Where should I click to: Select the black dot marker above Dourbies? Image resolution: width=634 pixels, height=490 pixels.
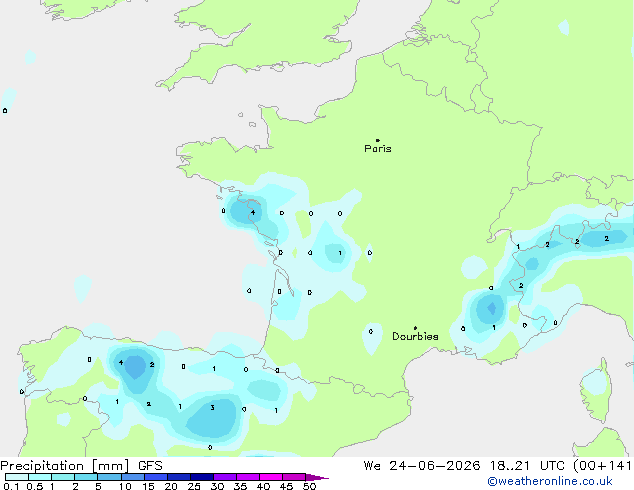[415, 328]
